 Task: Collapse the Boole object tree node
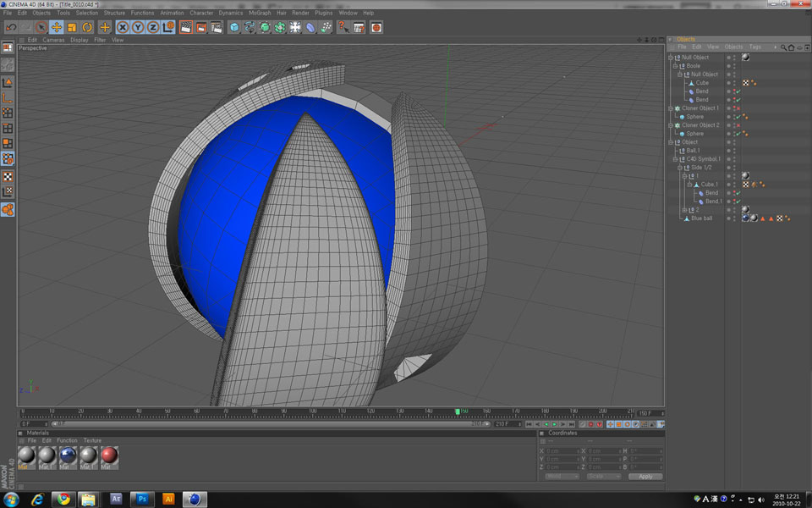click(675, 66)
